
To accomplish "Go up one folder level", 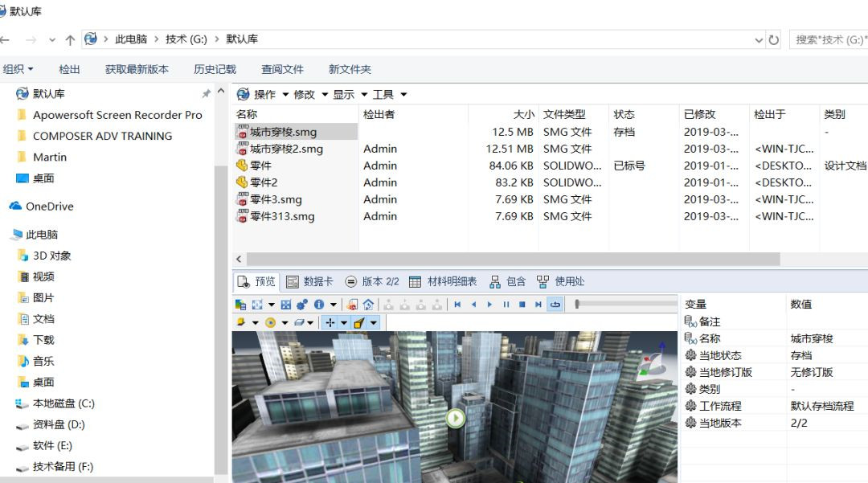I will point(70,39).
